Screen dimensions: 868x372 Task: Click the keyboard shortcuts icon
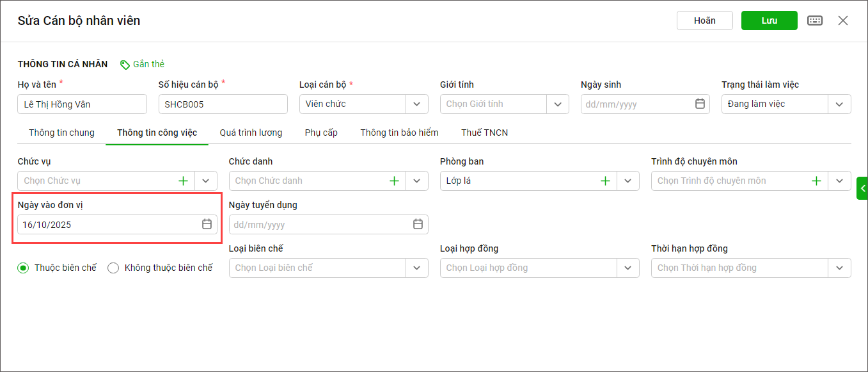tap(815, 20)
